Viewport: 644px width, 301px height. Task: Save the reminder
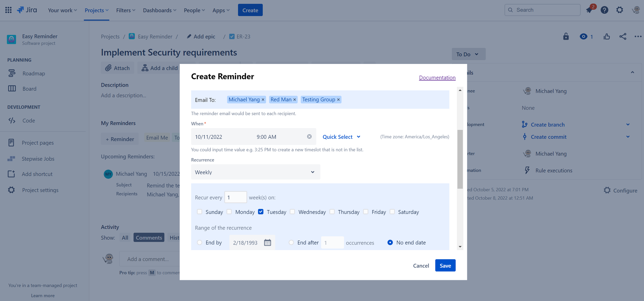[x=445, y=266]
